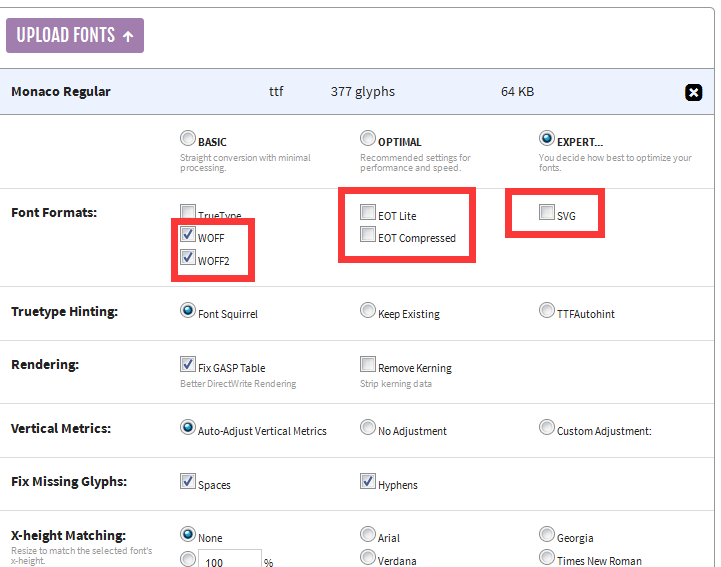This screenshot has height=567, width=721.
Task: Click the Upload Fonts button
Action: pyautogui.click(x=75, y=35)
